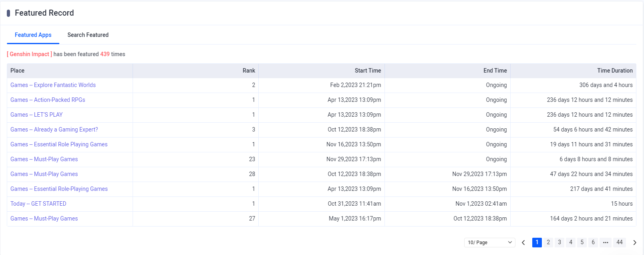Click duration 6 days 8 hours and 8 minutes
The height and width of the screenshot is (255, 644).
coord(596,159)
